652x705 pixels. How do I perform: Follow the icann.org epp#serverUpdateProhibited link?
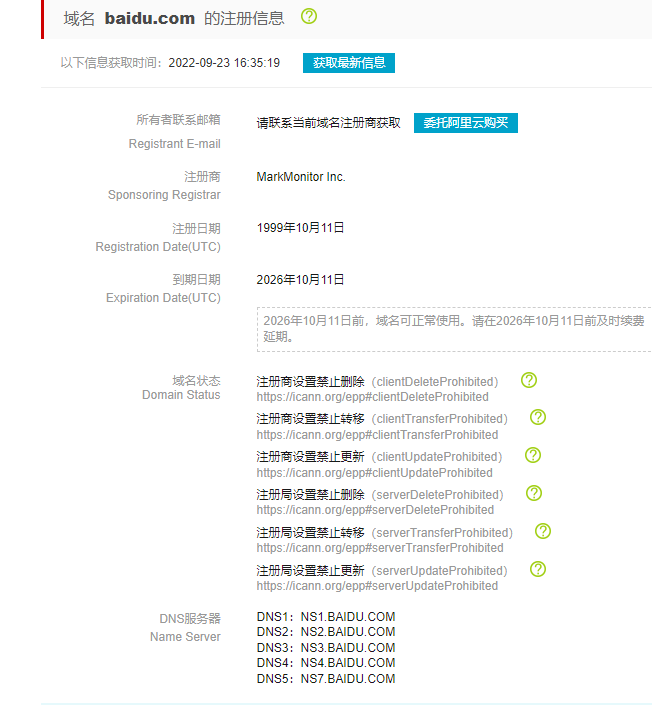tap(377, 586)
